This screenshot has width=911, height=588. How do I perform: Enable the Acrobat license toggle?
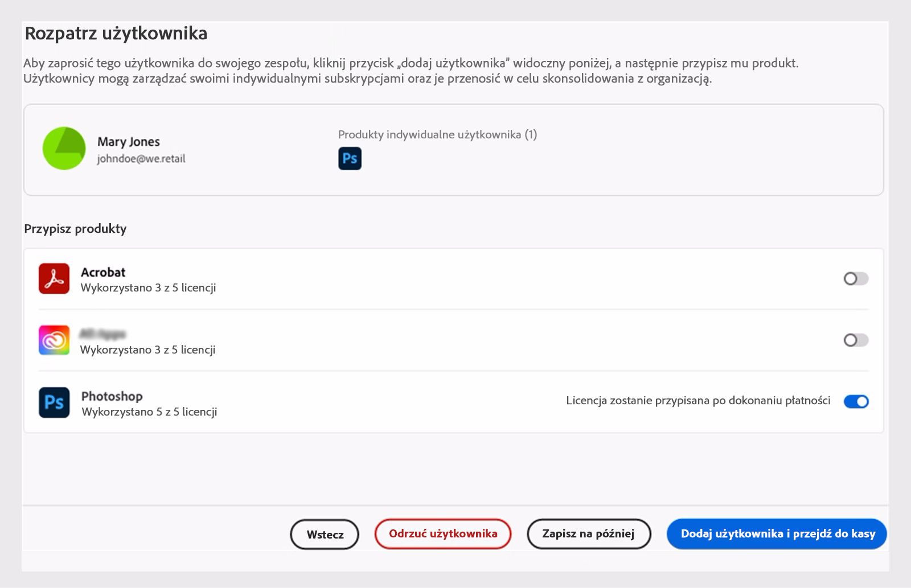856,278
